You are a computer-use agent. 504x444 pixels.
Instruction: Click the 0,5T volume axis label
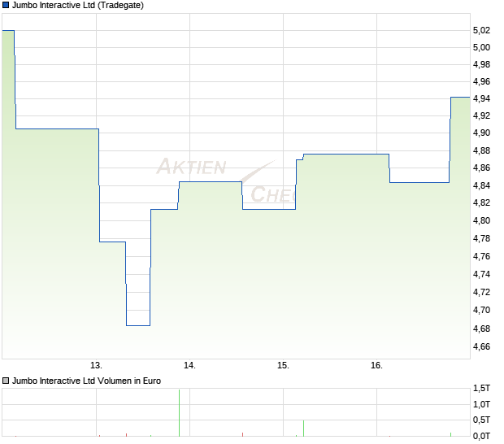click(481, 420)
